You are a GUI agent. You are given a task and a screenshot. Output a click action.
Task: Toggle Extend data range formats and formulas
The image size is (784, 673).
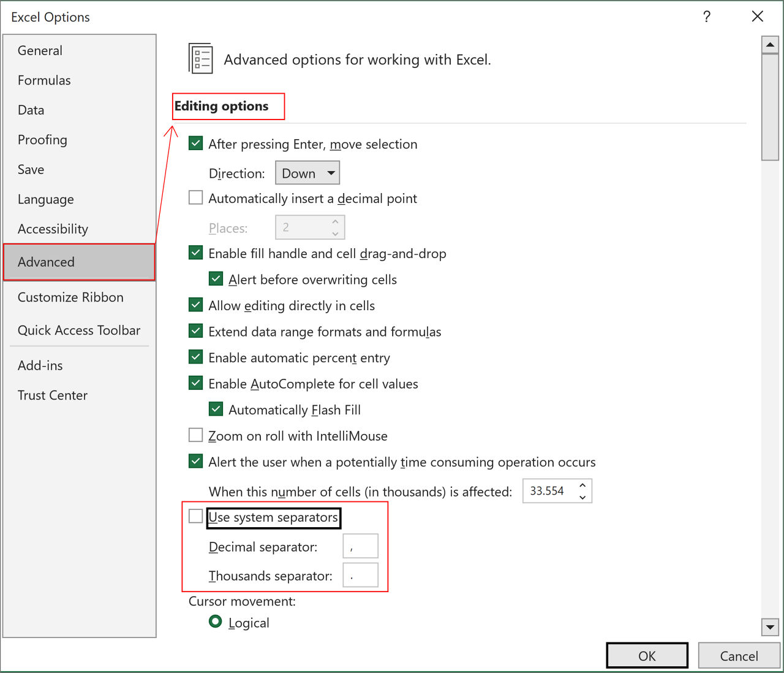[x=195, y=331]
